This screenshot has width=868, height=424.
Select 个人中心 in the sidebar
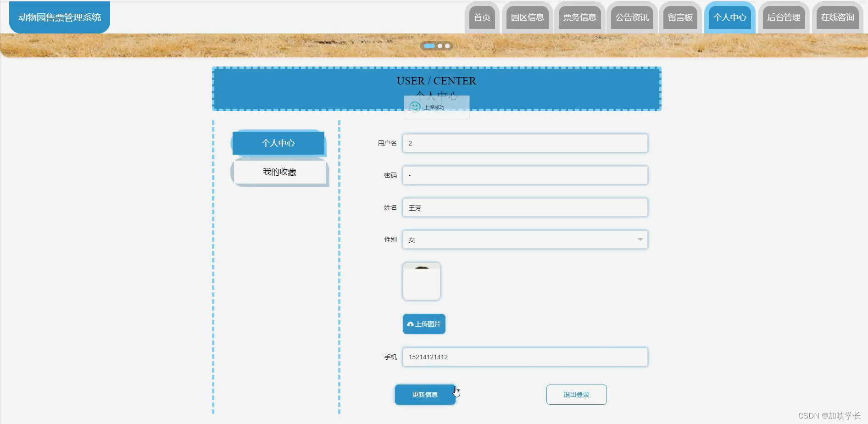(278, 143)
